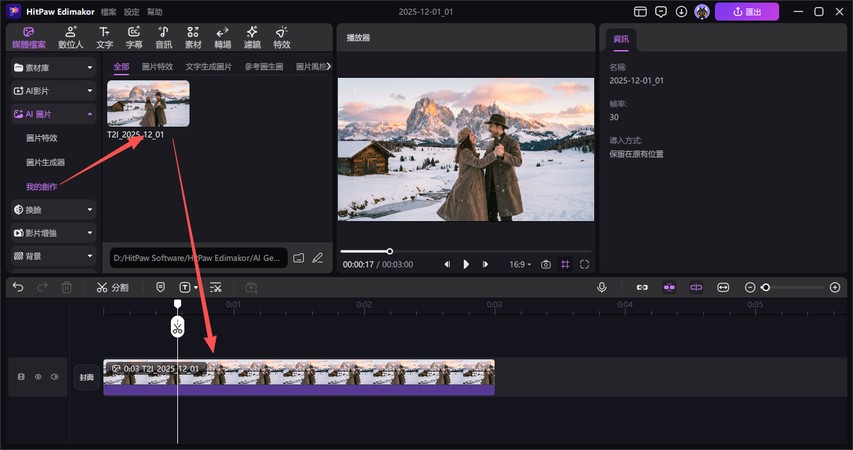Click the folder icon beside the file path
The width and height of the screenshot is (853, 450).
298,258
